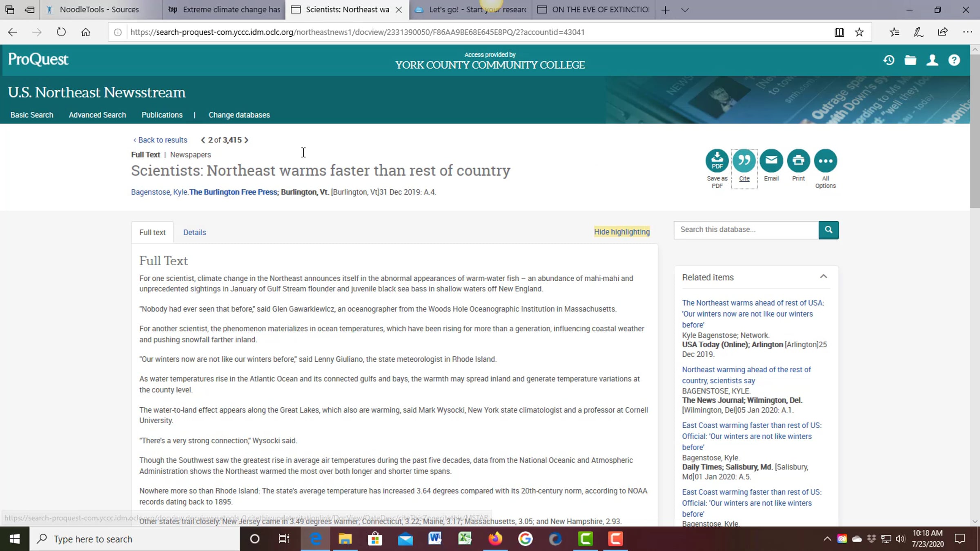Open ProQuest help icon
980x551 pixels.
pos(954,60)
